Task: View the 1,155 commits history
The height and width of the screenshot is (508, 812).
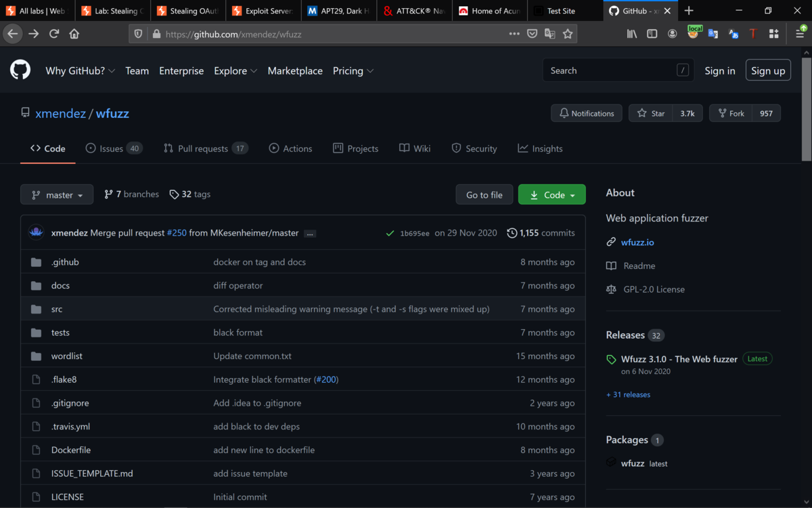Action: coord(541,233)
